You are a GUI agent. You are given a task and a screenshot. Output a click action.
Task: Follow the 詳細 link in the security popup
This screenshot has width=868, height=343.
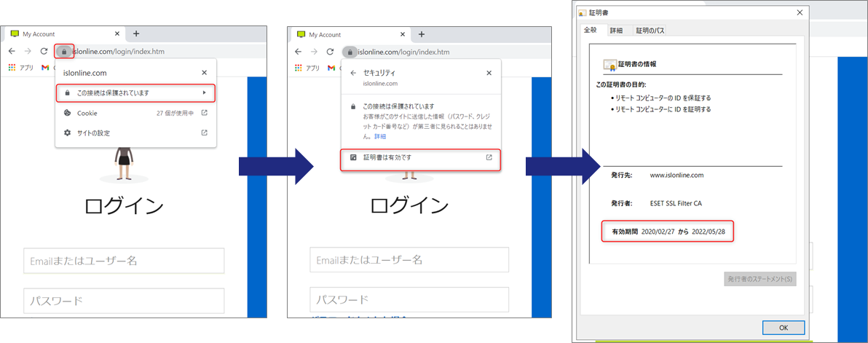(380, 136)
